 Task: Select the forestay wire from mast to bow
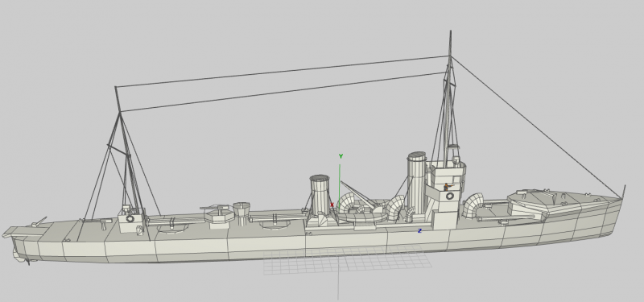[536, 126]
